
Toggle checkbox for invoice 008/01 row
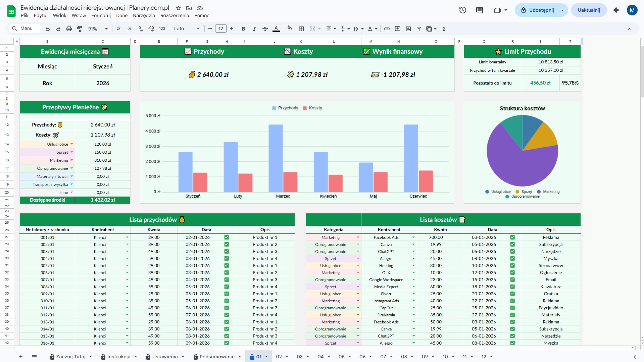coord(227,287)
